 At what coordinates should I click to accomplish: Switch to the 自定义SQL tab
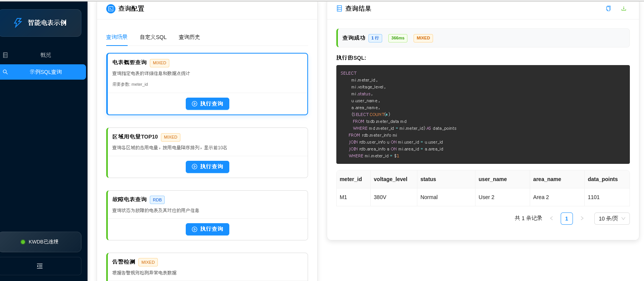(153, 37)
